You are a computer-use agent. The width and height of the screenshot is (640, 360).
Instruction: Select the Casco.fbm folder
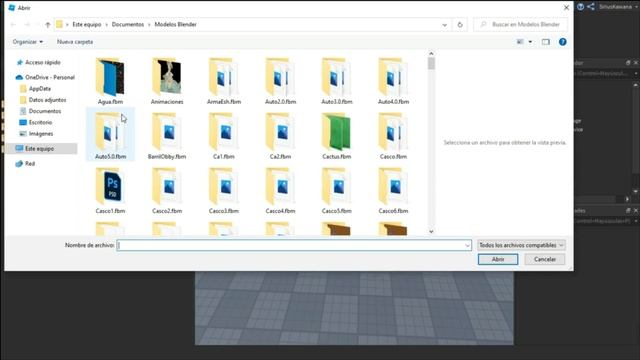pyautogui.click(x=393, y=136)
